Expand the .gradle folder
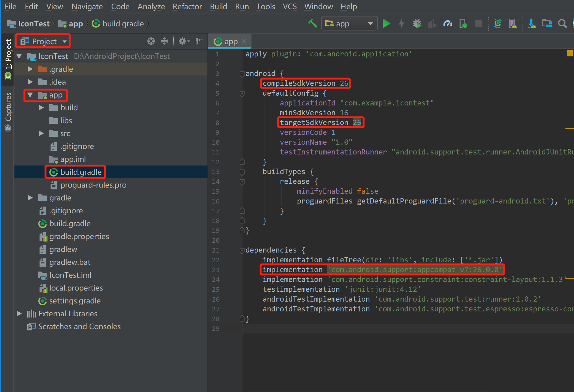 (x=30, y=69)
